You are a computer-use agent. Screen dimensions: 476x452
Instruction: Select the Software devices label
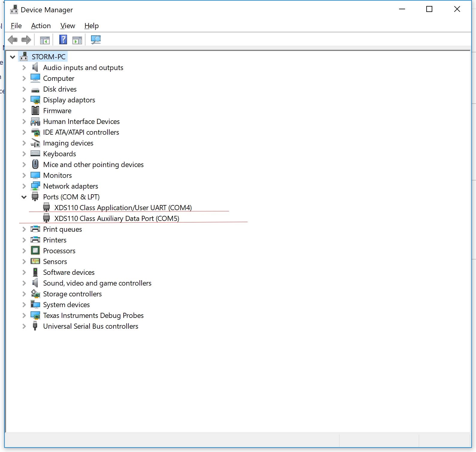tap(69, 272)
